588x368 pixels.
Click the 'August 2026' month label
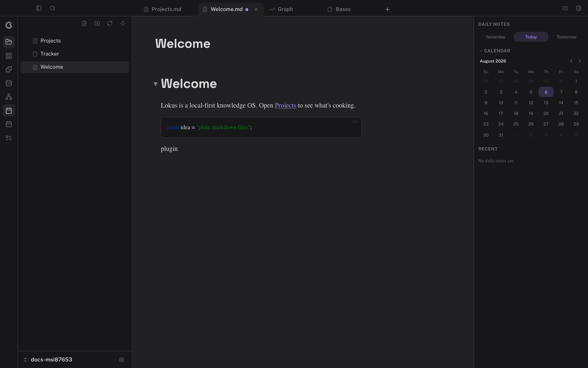[493, 61]
